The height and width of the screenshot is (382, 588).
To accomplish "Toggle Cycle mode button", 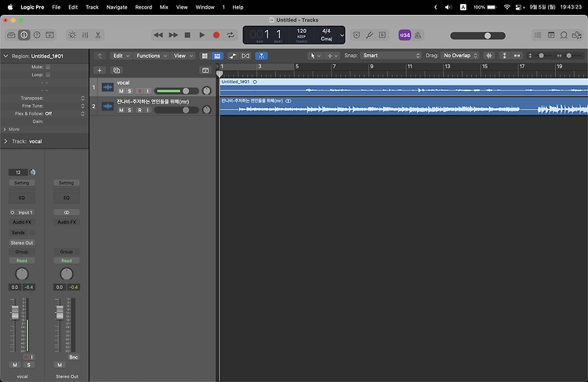I will pyautogui.click(x=230, y=35).
